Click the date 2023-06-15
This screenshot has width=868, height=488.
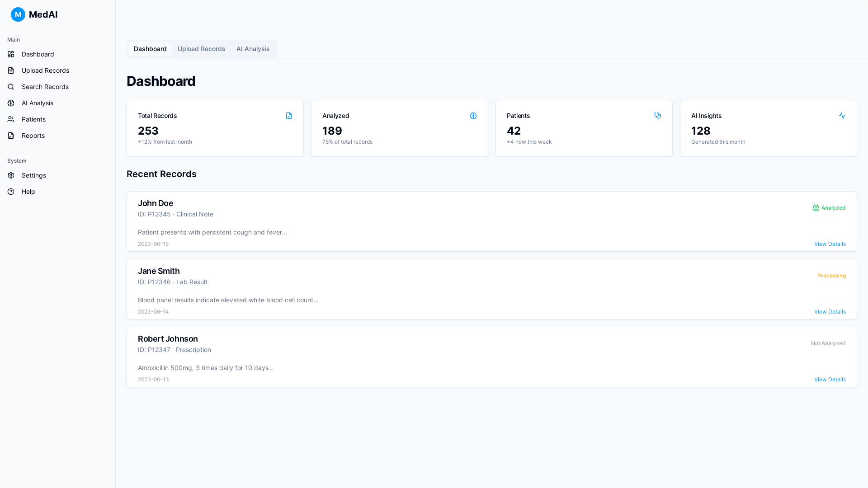point(153,244)
